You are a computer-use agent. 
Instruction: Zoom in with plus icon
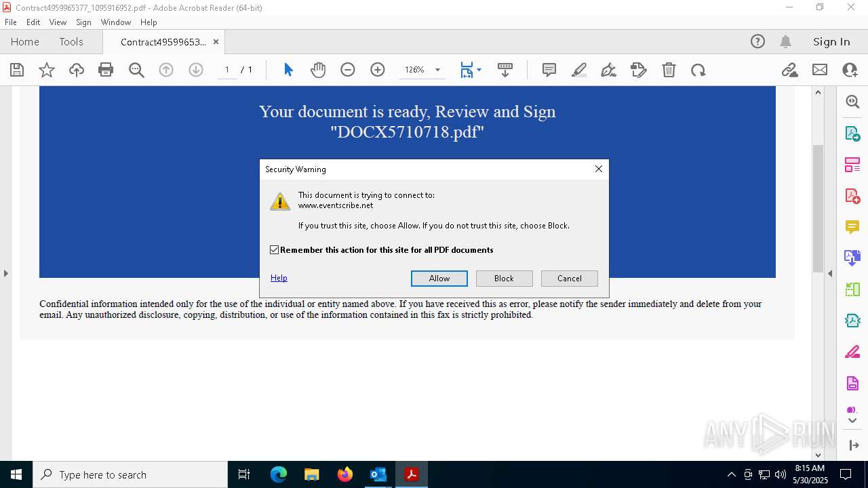(x=378, y=70)
